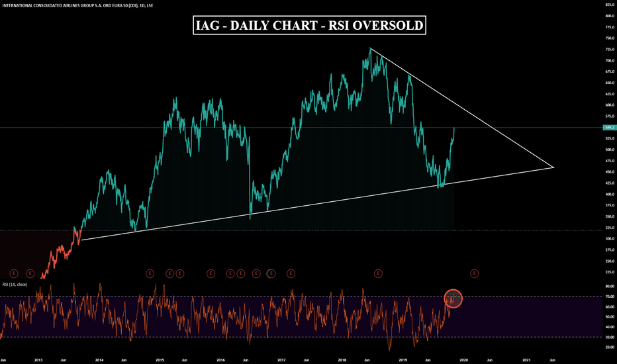The image size is (617, 364).
Task: Click the last earnings marker after 2020
Action: pos(474,273)
